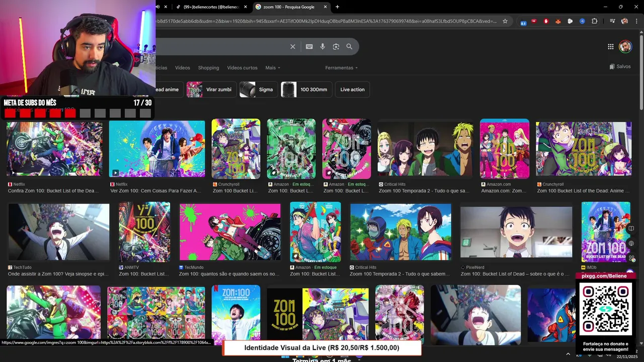Image resolution: width=644 pixels, height=362 pixels.
Task: Filter by the Live action chip
Action: 352,89
